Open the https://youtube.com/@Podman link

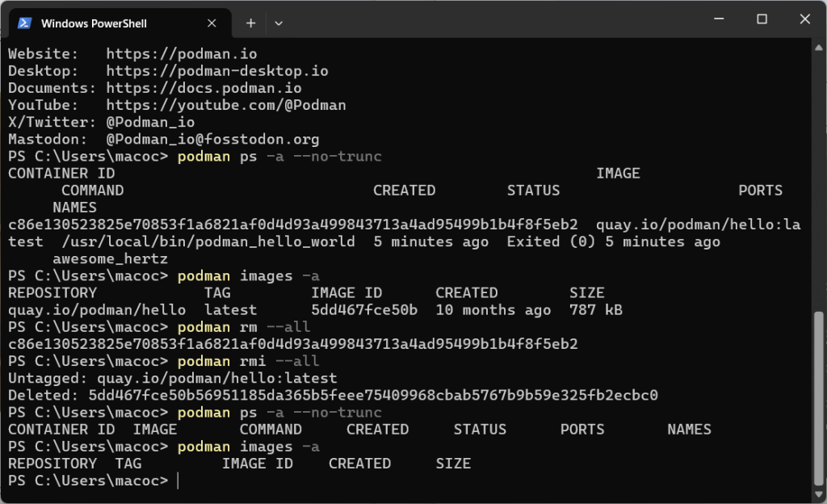click(x=226, y=105)
